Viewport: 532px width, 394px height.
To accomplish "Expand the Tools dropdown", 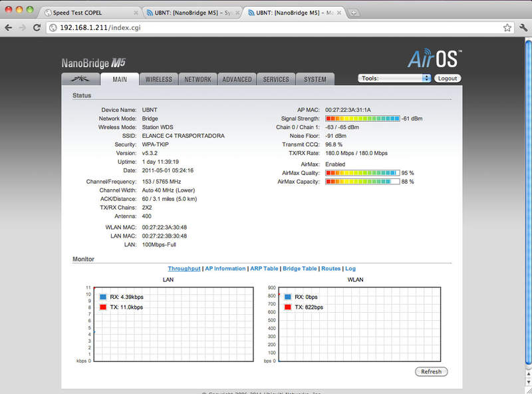I will (x=394, y=79).
